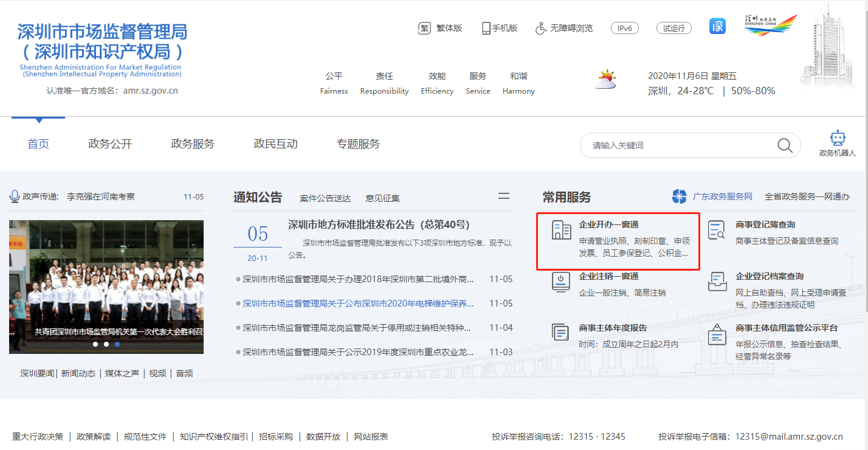Select the 意见征集 tab

pos(384,197)
